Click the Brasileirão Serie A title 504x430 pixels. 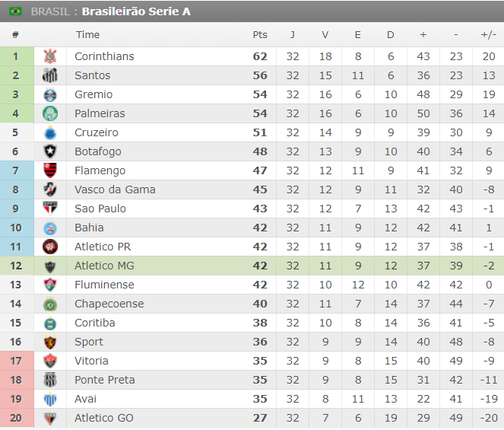click(136, 11)
